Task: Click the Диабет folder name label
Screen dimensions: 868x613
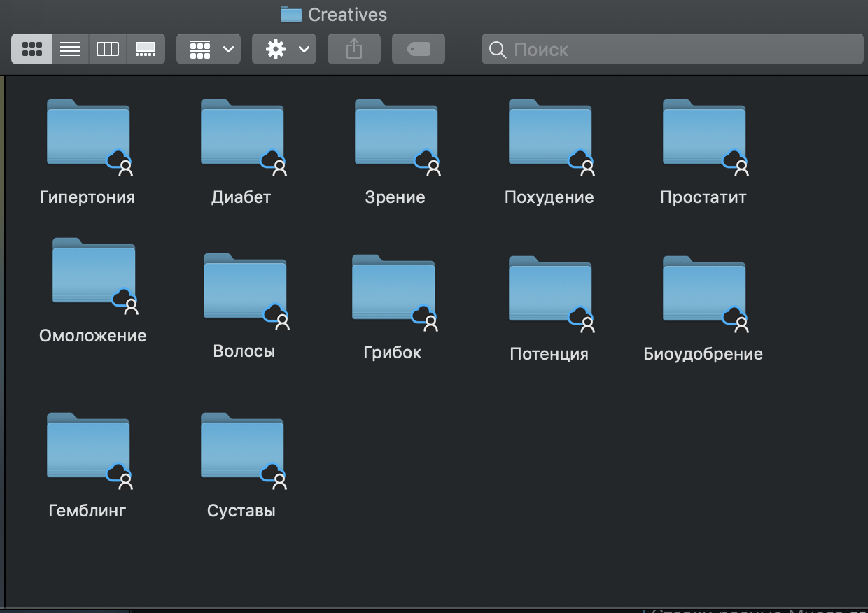Action: (241, 197)
